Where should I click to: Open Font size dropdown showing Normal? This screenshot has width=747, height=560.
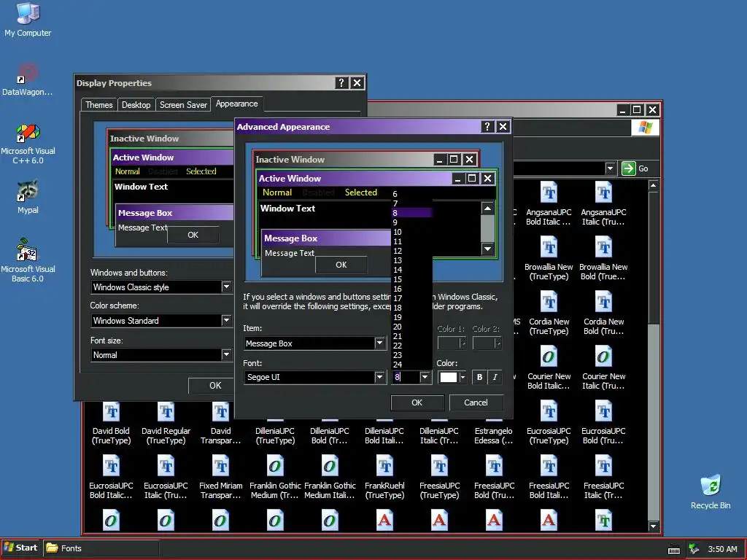coord(226,355)
